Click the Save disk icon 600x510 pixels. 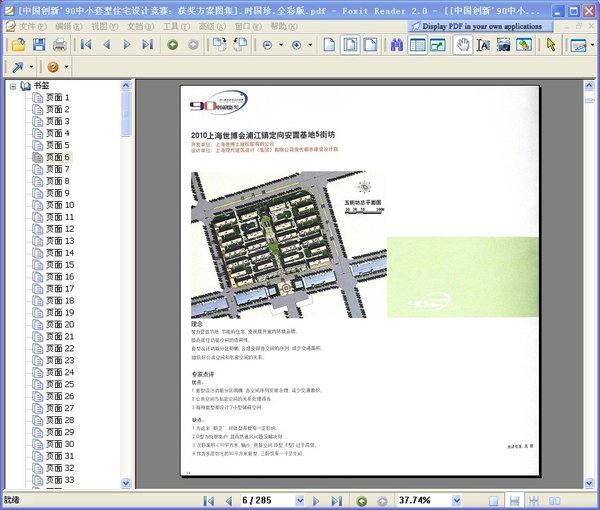pos(39,45)
